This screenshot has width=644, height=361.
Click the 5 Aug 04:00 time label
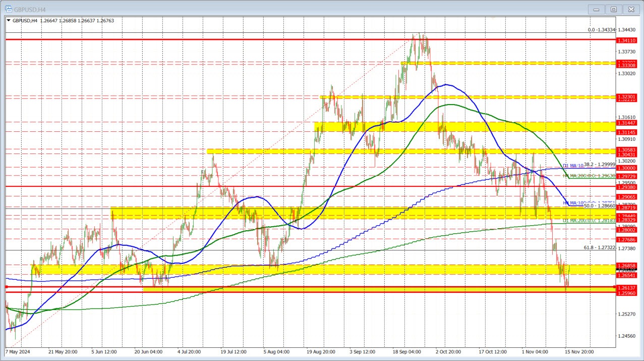(276, 351)
